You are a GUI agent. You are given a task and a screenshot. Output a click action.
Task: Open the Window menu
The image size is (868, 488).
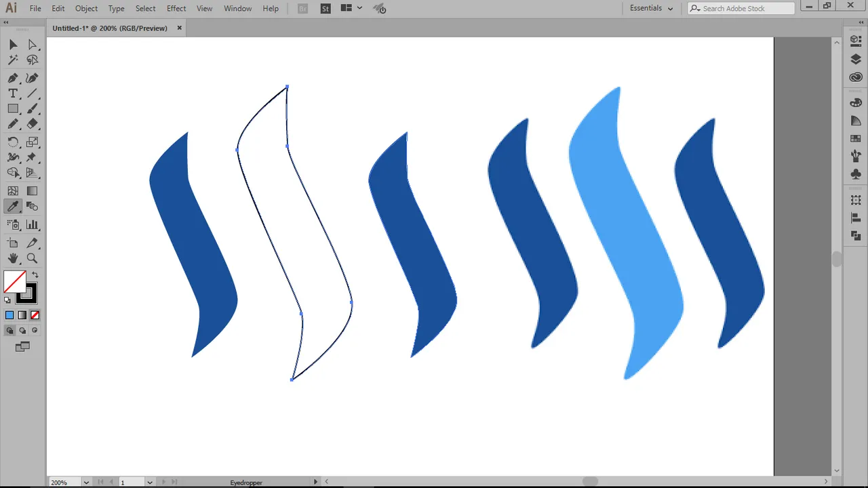(x=238, y=8)
